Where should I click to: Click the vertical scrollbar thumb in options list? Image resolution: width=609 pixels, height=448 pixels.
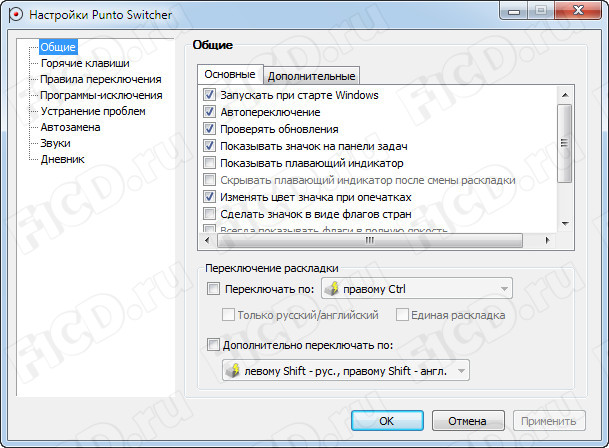565,143
